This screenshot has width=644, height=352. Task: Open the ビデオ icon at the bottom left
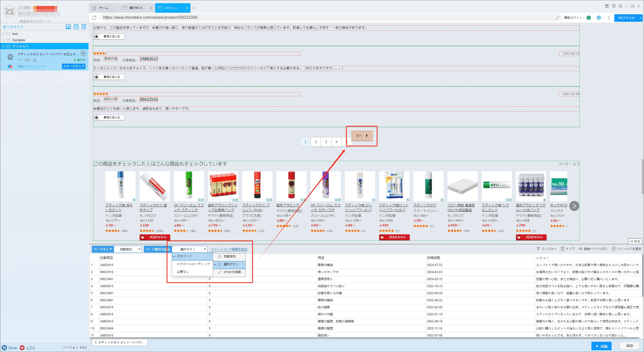[x=23, y=348]
